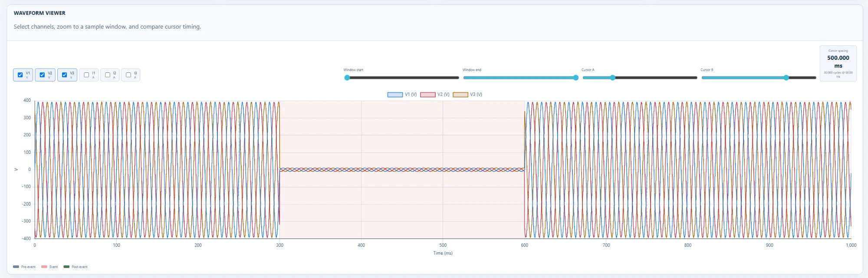Click the 300 tick on time axis
868x278 pixels.
tap(279, 245)
